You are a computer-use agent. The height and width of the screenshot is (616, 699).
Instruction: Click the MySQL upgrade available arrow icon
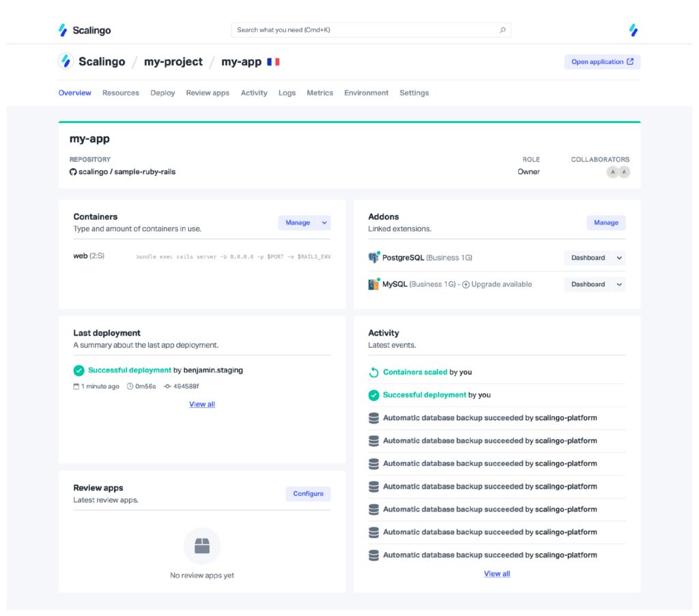click(x=466, y=284)
